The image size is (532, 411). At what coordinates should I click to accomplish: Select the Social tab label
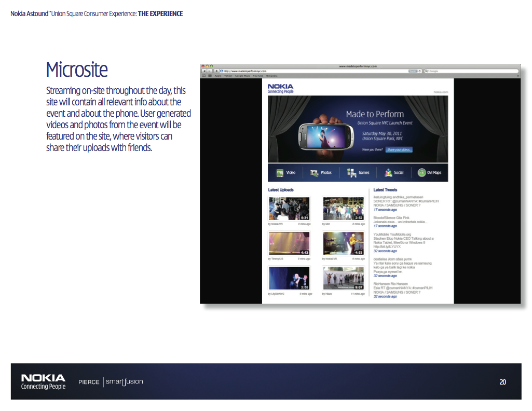point(399,173)
